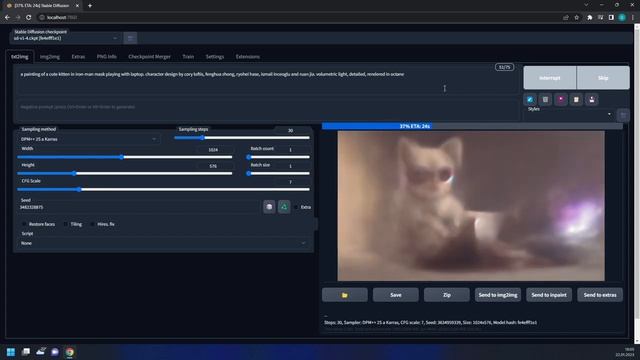Image resolution: width=640 pixels, height=360 pixels.
Task: Open the PNG Info tab
Action: tap(107, 57)
